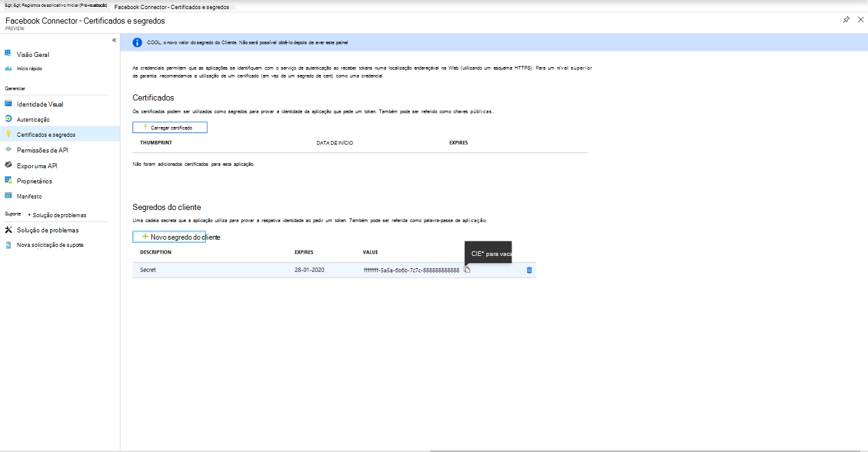Click certificates EXPIRES column header

[x=458, y=143]
